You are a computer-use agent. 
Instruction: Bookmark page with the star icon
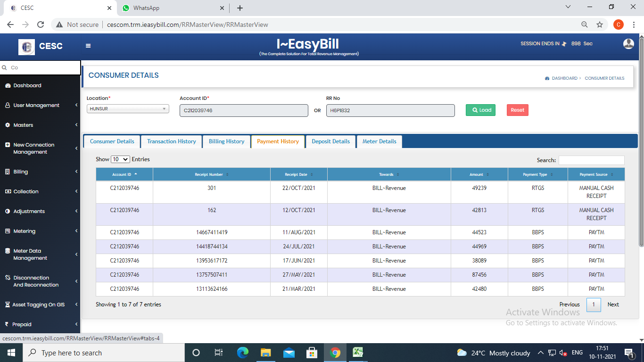pos(600,25)
